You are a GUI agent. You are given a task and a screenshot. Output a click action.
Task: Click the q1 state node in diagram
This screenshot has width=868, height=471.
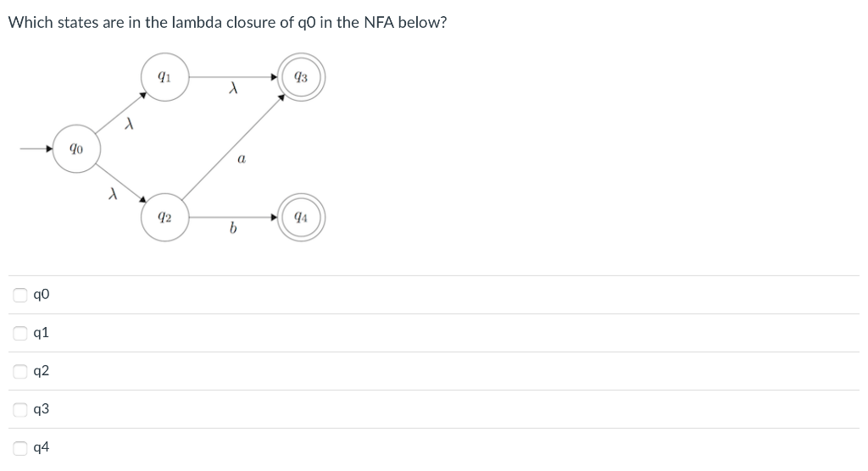pos(165,77)
